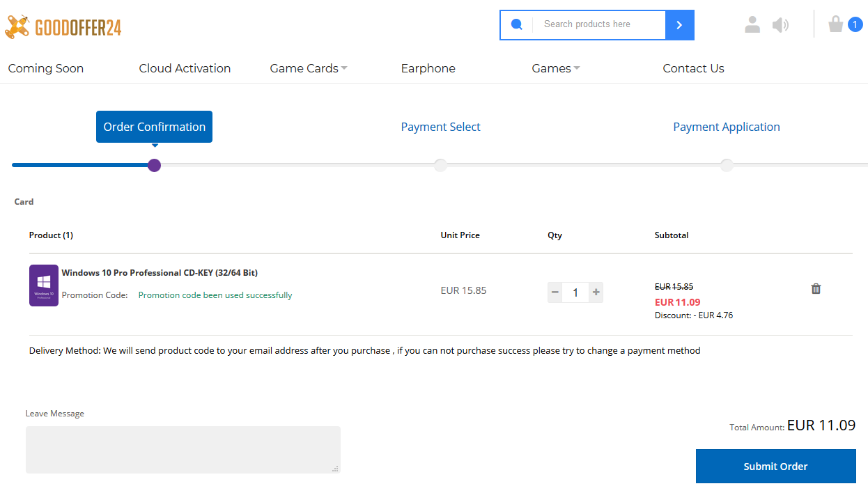Click the unit price EUR 15.85

pyautogui.click(x=464, y=290)
